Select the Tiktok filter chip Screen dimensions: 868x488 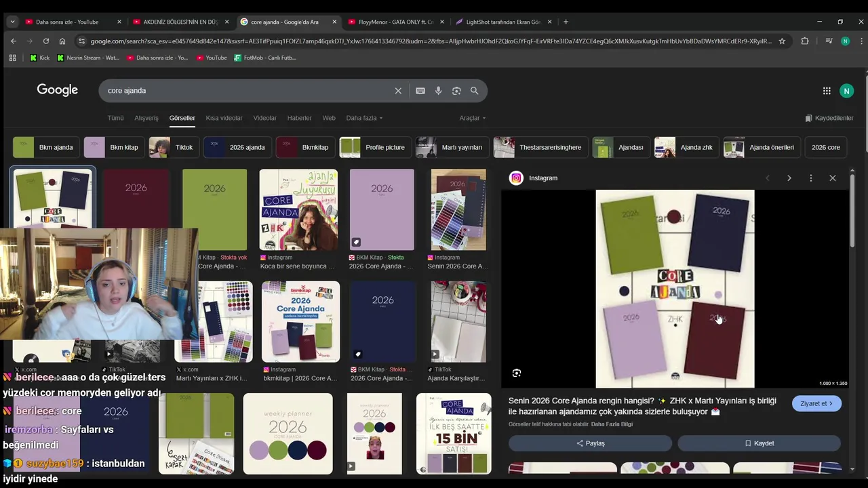(174, 147)
